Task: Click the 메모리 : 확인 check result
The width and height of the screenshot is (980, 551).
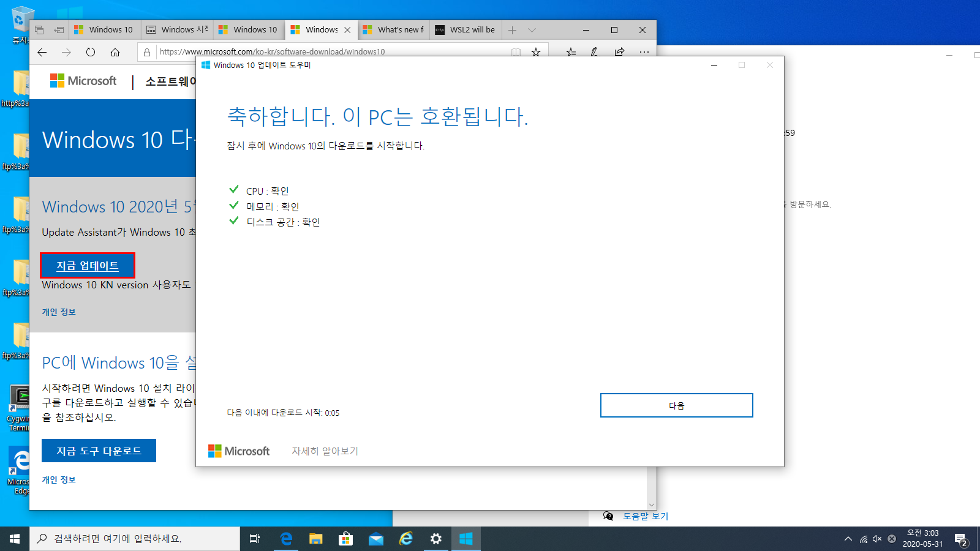Action: coord(273,207)
